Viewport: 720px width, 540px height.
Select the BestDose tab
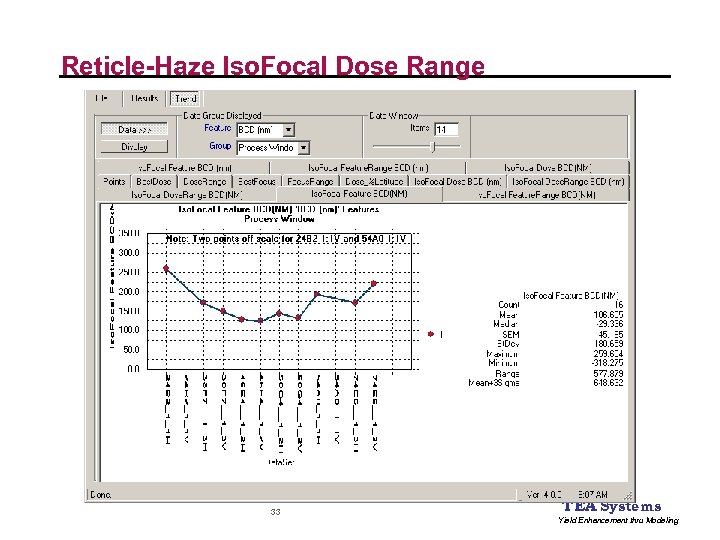pyautogui.click(x=154, y=181)
